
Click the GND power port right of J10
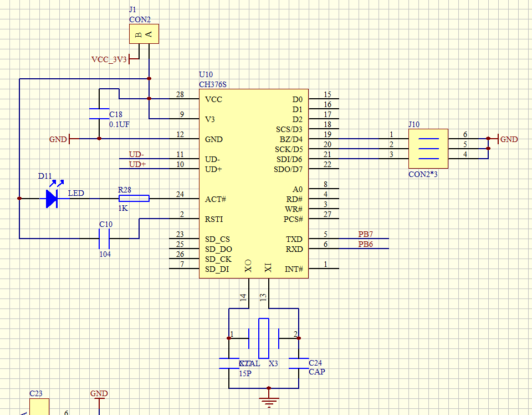(509, 139)
